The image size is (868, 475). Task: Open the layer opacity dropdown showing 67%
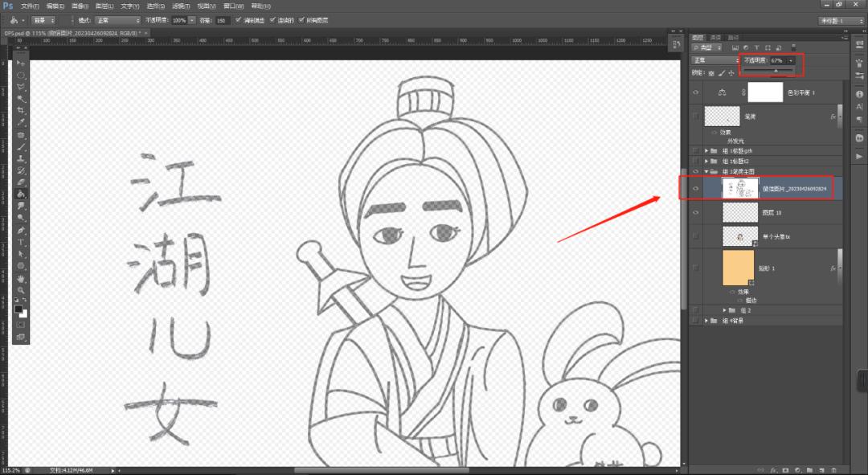point(791,60)
